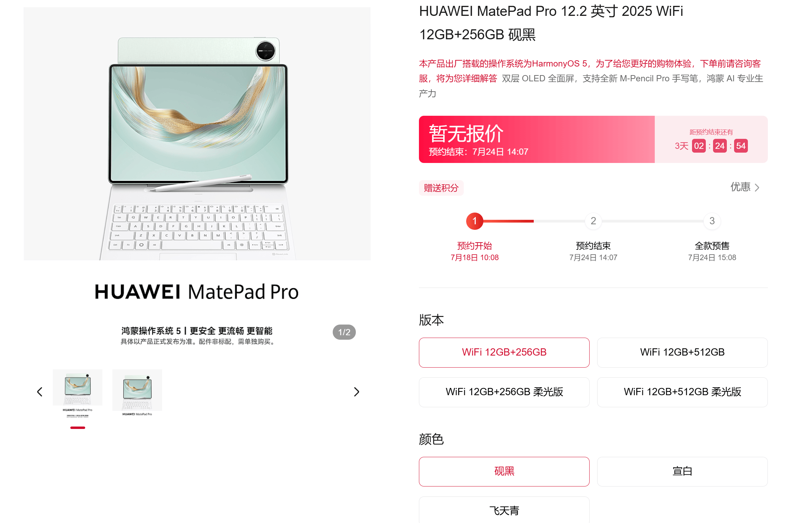
Task: Open the first product thumbnail
Action: (78, 394)
